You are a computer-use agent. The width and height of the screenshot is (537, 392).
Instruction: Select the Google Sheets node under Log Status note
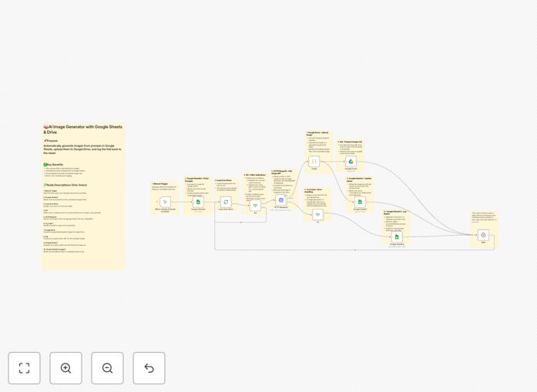coord(397,236)
